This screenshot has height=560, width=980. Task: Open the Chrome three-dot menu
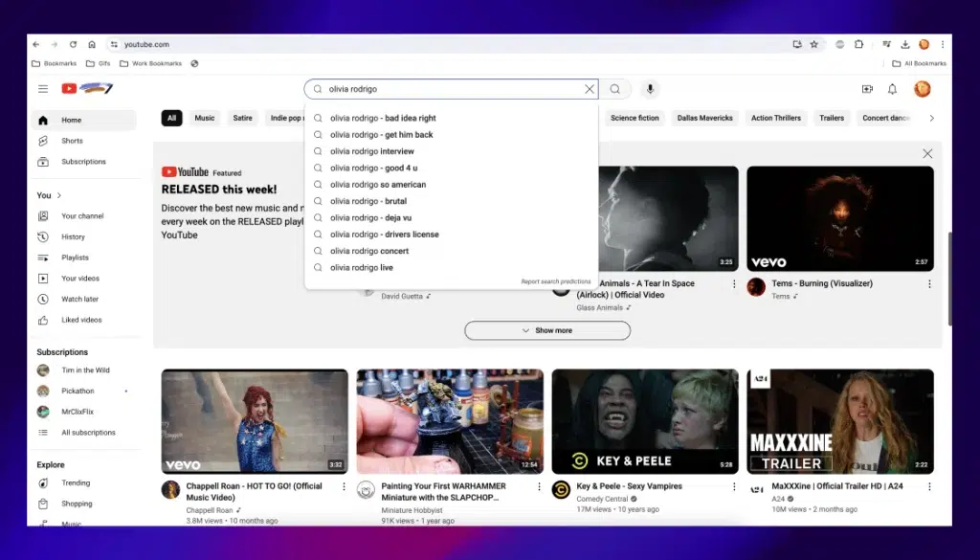(x=943, y=44)
